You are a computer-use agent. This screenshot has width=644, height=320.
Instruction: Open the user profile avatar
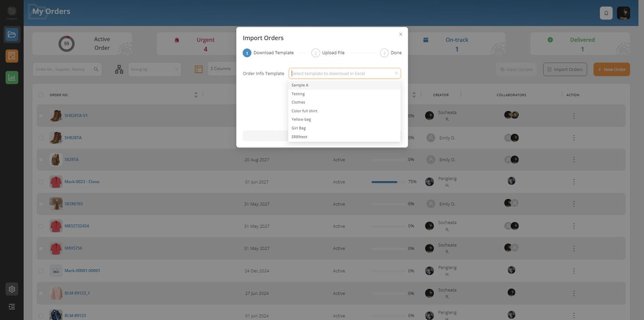tap(623, 13)
